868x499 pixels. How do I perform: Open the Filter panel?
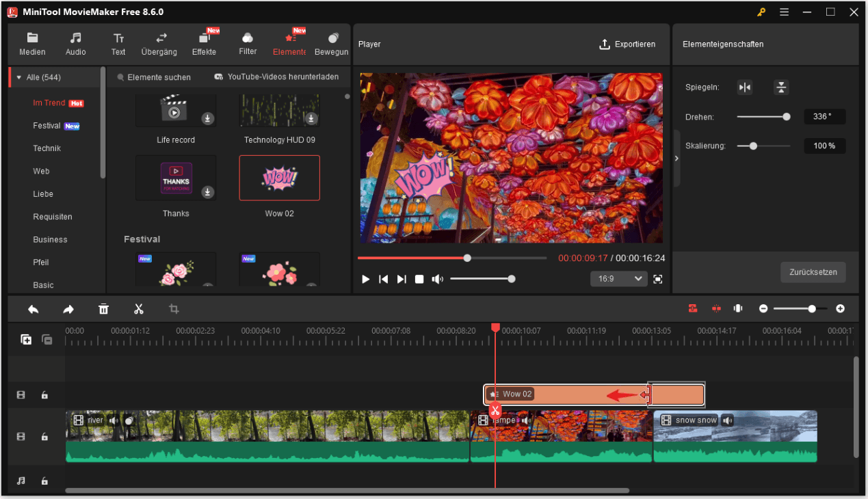247,42
